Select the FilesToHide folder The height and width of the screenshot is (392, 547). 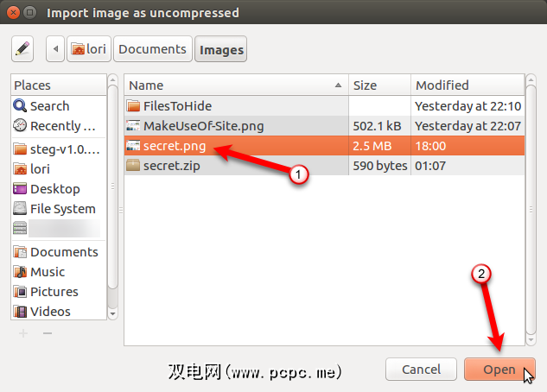click(177, 106)
